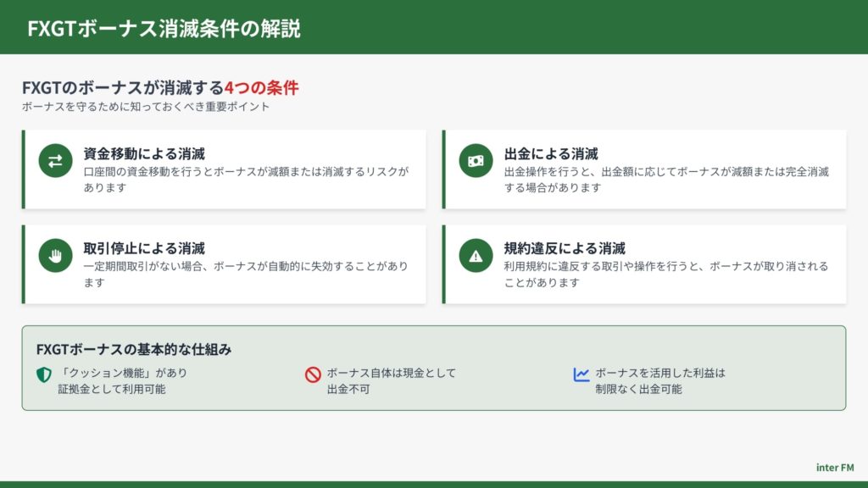Click the 出金による消滅 heading

click(x=551, y=154)
